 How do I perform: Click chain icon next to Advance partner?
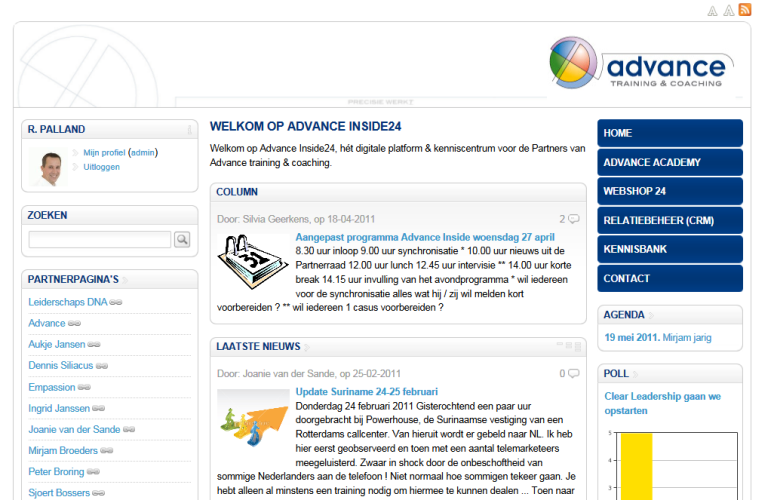click(74, 323)
